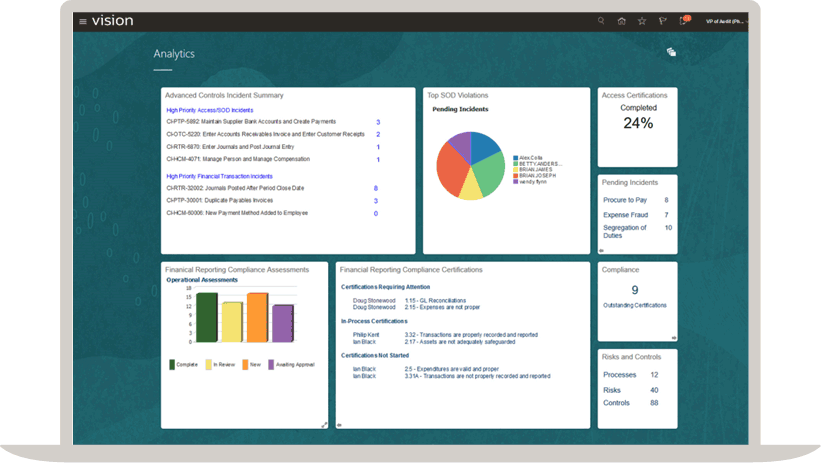Click the Watchlist flag icon
The width and height of the screenshot is (821, 463).
point(662,21)
